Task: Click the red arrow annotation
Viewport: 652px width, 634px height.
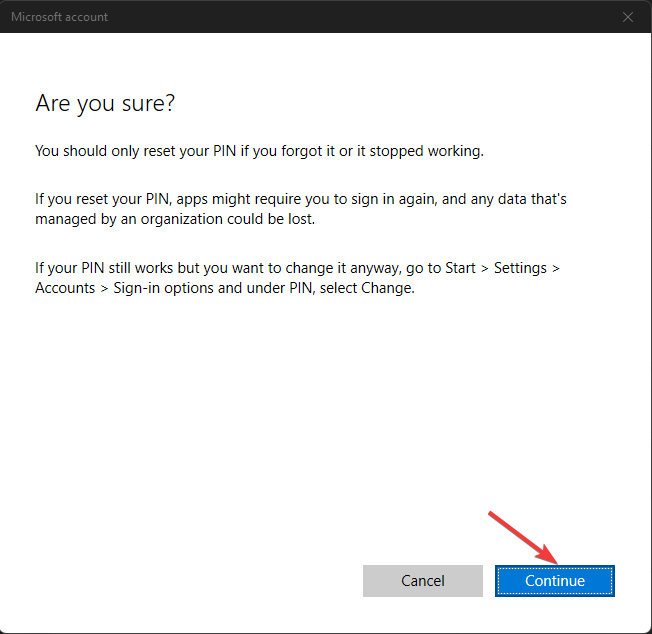Action: tap(523, 538)
